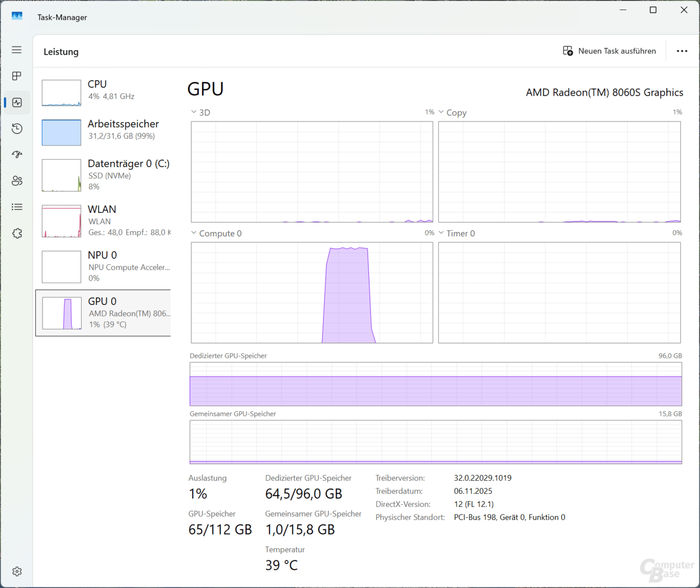
Task: Collapse the 3D graph selector
Action: coord(193,112)
